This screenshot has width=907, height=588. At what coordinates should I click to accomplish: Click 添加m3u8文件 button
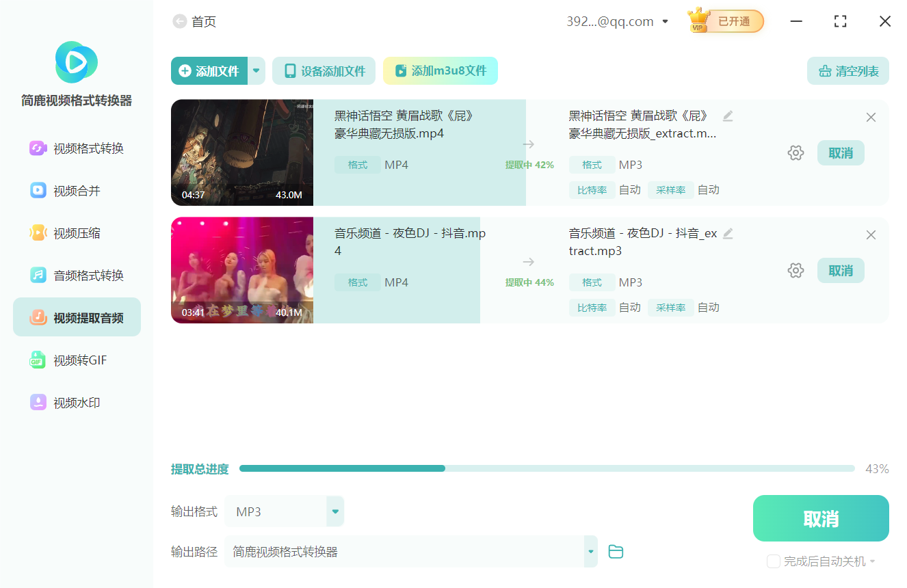tap(441, 71)
